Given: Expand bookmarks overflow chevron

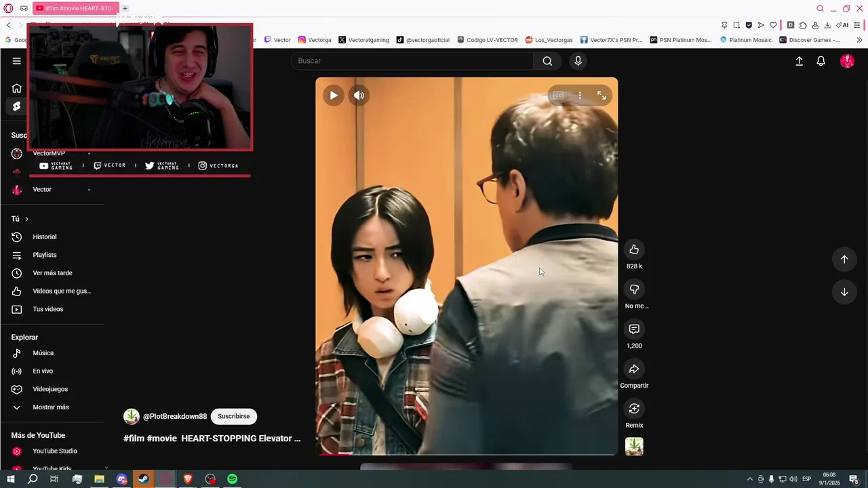Looking at the screenshot, I should pos(859,40).
